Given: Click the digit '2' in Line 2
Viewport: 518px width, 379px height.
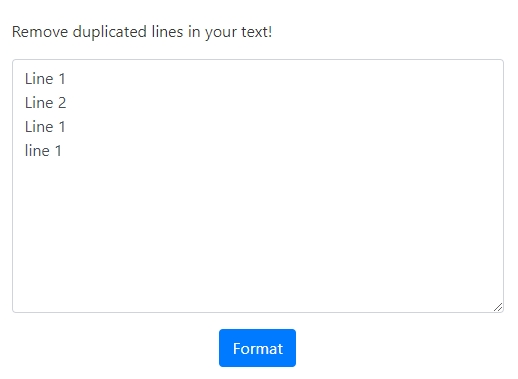Looking at the screenshot, I should click(x=62, y=103).
